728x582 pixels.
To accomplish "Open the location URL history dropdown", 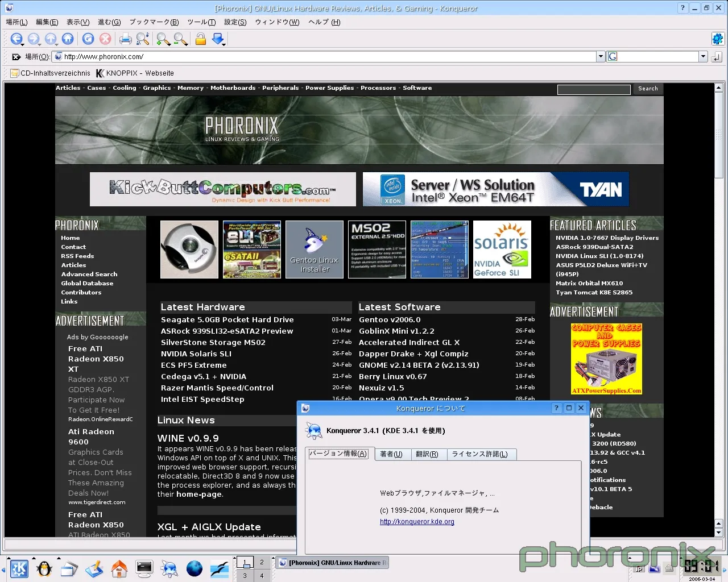I will 601,56.
